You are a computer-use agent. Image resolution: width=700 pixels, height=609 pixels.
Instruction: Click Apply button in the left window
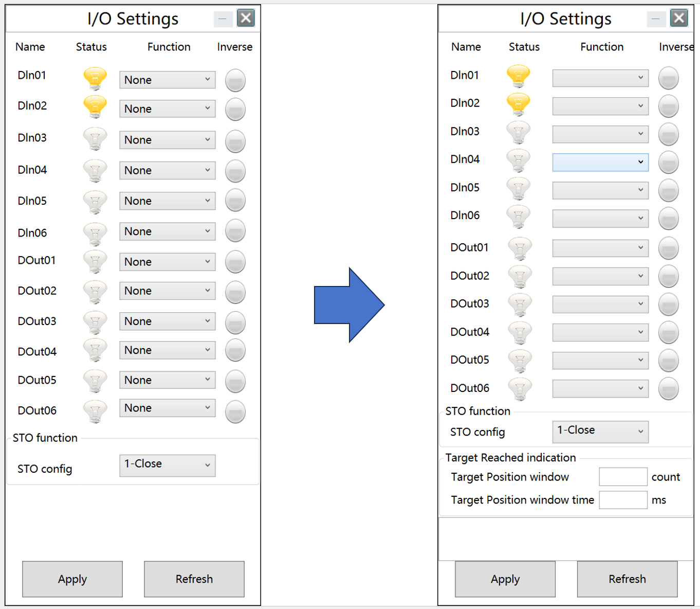(x=72, y=579)
